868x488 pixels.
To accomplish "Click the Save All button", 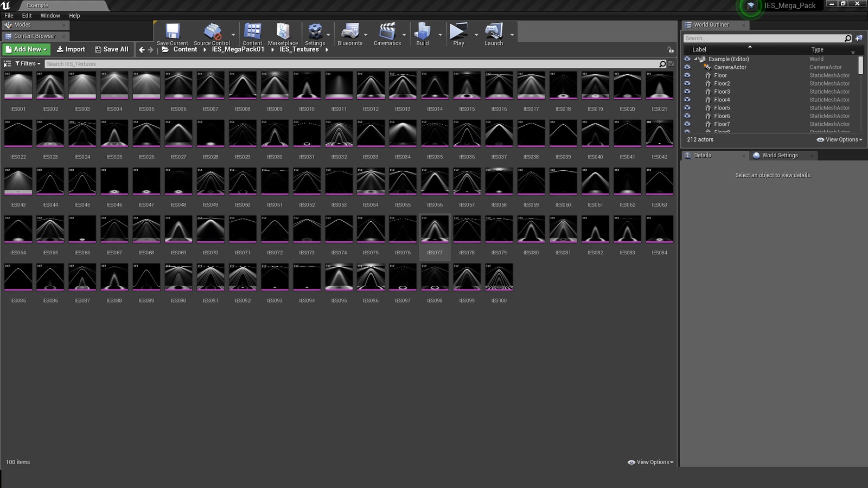I will tap(111, 49).
